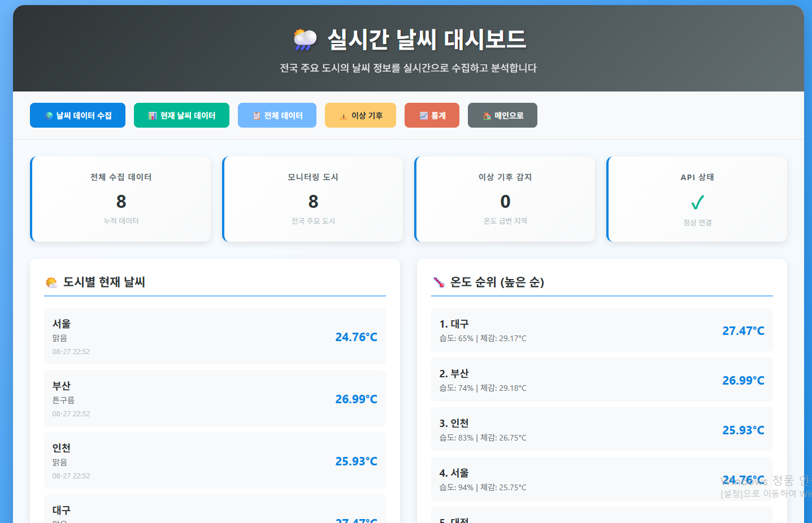
Task: Click the clipboard icon on 전체 데이터
Action: pos(257,116)
